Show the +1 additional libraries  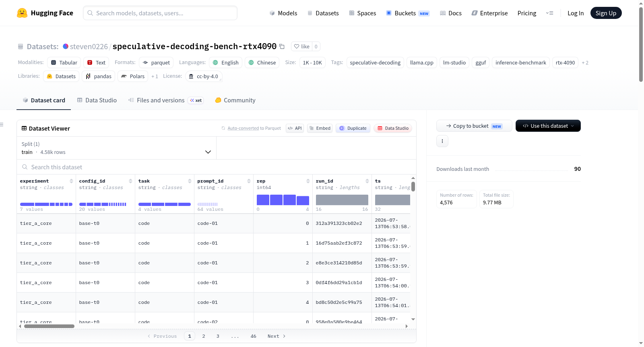(155, 76)
